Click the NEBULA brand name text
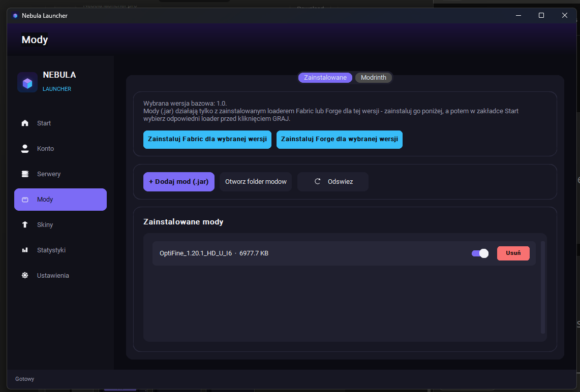This screenshot has width=580, height=392. 59,75
